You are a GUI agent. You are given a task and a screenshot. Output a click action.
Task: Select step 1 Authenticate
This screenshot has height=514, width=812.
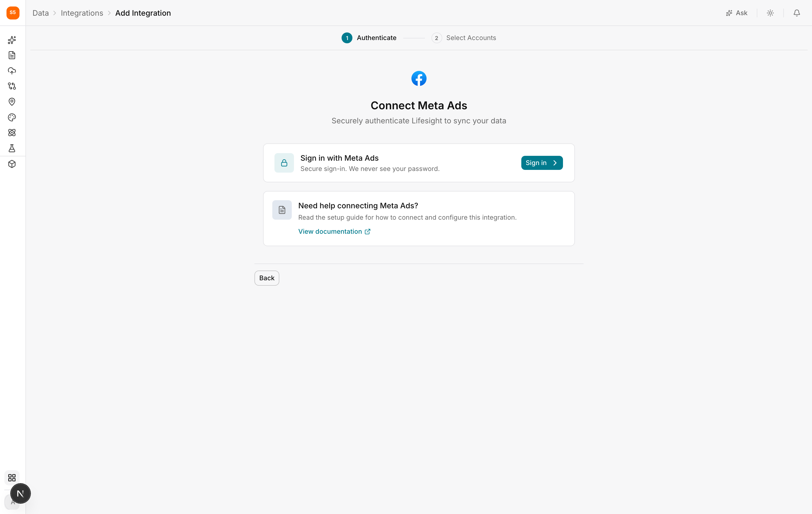point(369,38)
